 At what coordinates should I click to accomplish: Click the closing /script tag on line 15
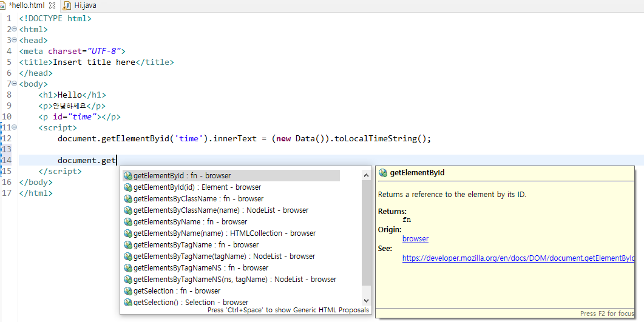[60, 171]
